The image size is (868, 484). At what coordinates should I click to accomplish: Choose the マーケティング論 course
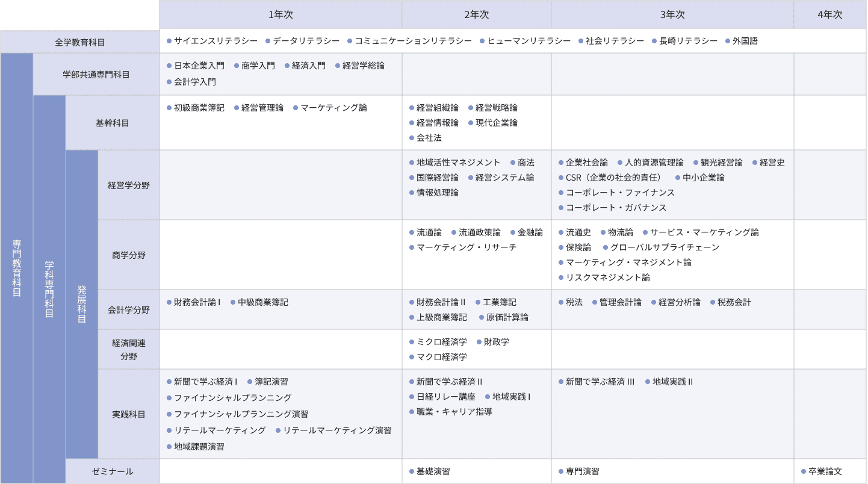pyautogui.click(x=330, y=108)
